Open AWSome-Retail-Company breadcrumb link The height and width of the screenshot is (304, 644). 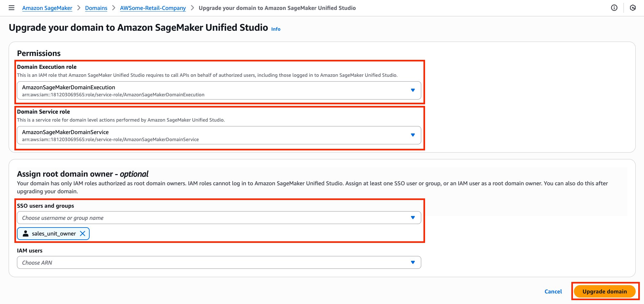(153, 8)
